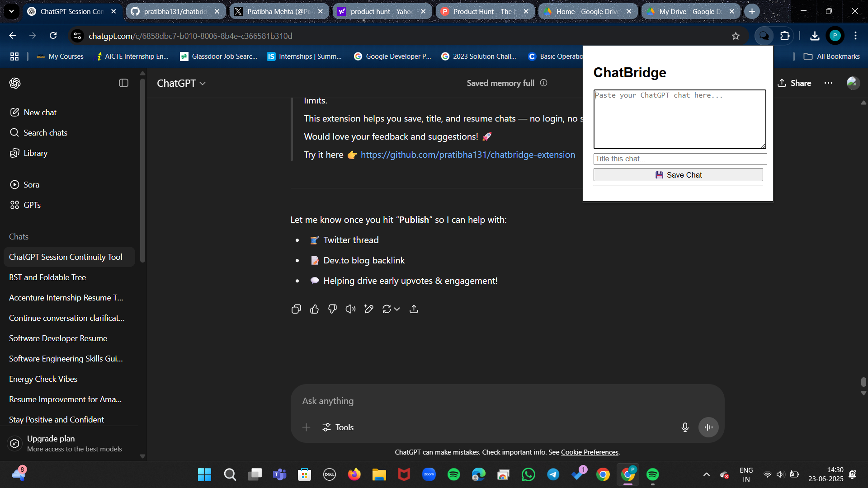The width and height of the screenshot is (868, 488).
Task: Open Chrome profile P icon
Action: [x=835, y=36]
